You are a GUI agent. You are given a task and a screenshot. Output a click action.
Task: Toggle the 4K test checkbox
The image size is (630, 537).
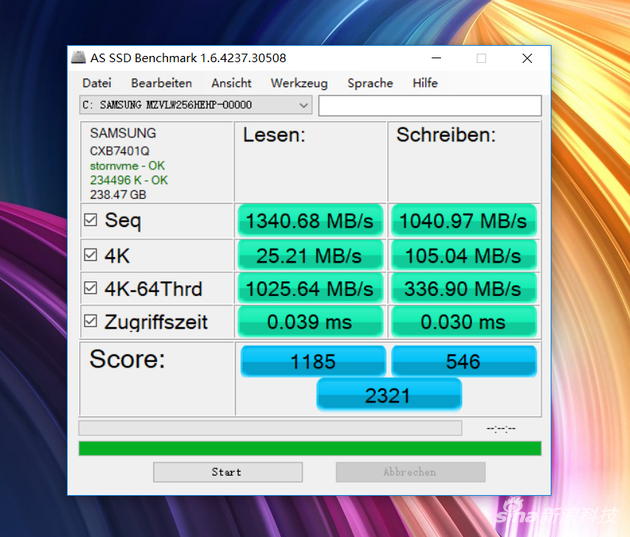click(91, 255)
